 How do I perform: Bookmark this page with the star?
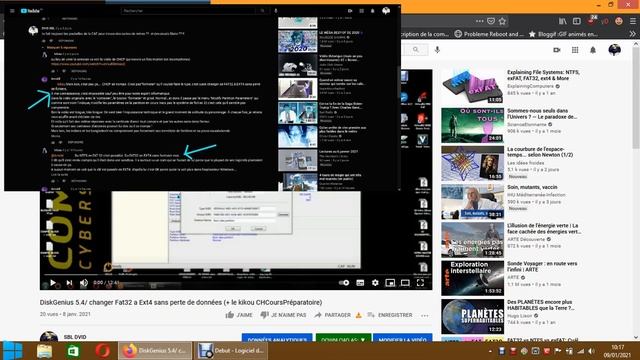click(x=502, y=21)
